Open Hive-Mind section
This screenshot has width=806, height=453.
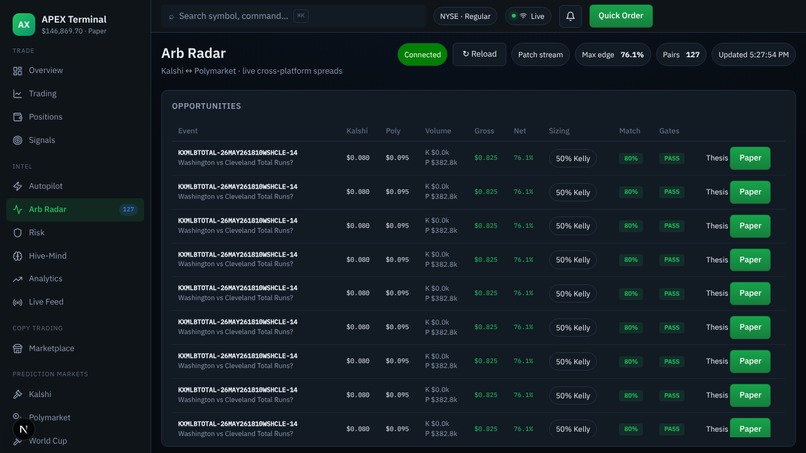coord(75,256)
